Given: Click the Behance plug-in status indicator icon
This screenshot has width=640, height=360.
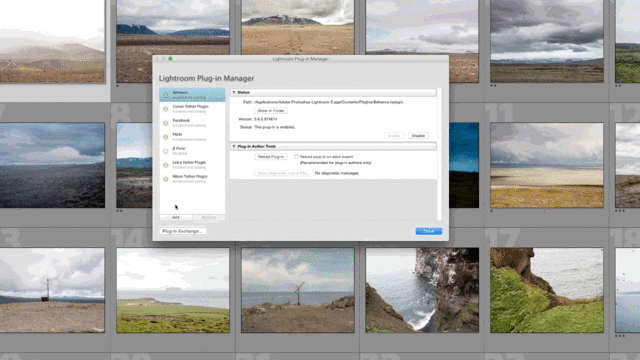Looking at the screenshot, I should click(x=166, y=95).
